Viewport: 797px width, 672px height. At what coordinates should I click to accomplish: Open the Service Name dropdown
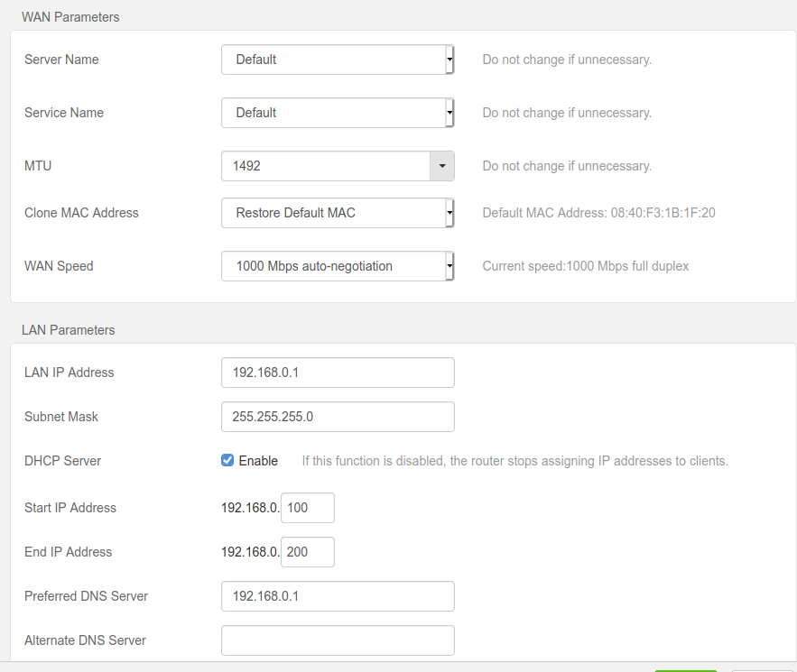338,113
